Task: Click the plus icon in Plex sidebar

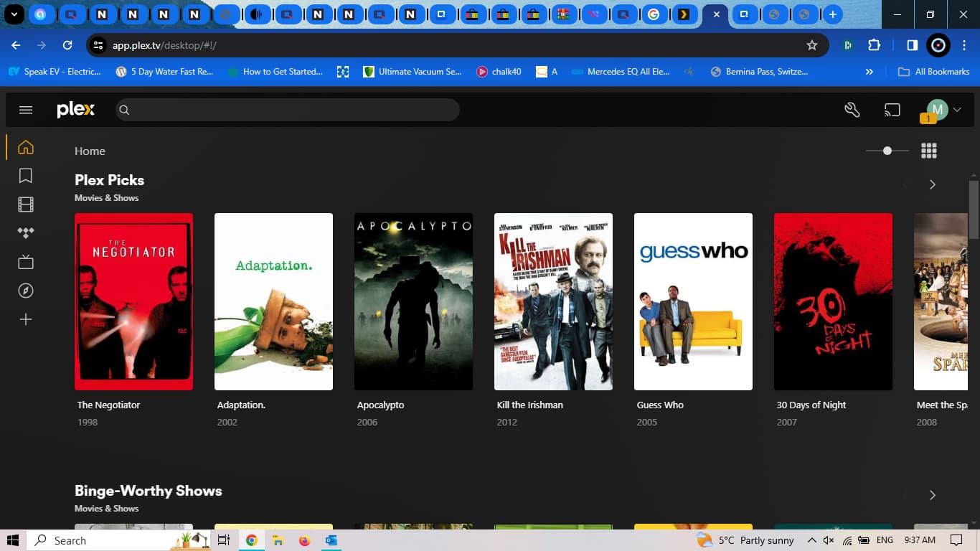Action: click(x=26, y=319)
